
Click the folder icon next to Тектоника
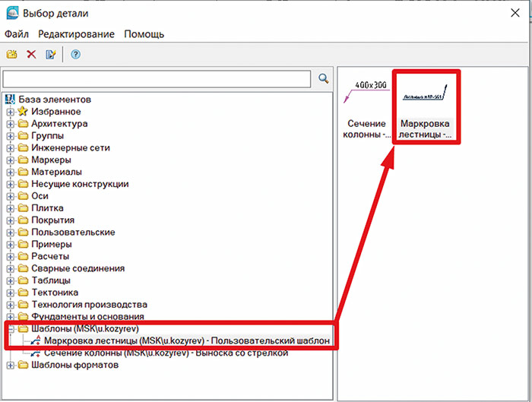(23, 293)
